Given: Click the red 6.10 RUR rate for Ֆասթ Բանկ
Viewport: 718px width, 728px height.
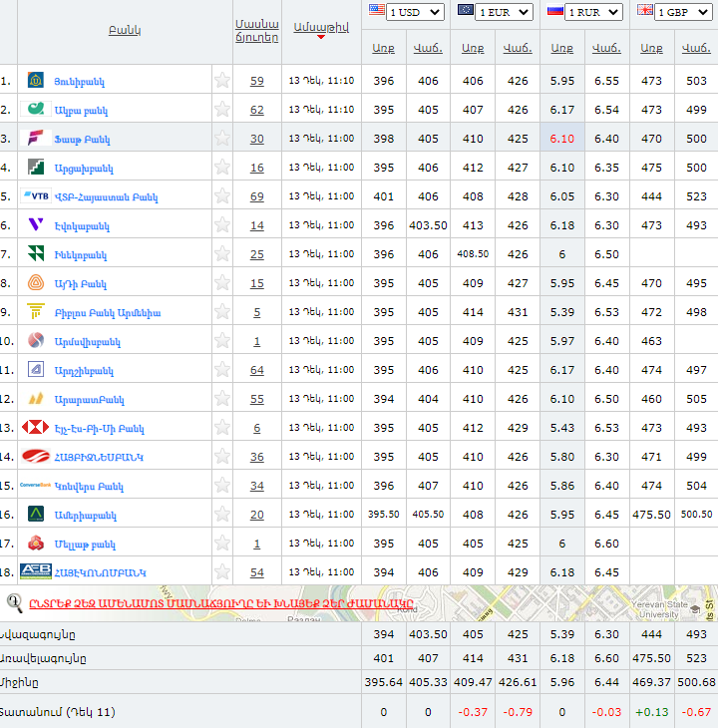Looking at the screenshot, I should click(x=562, y=139).
